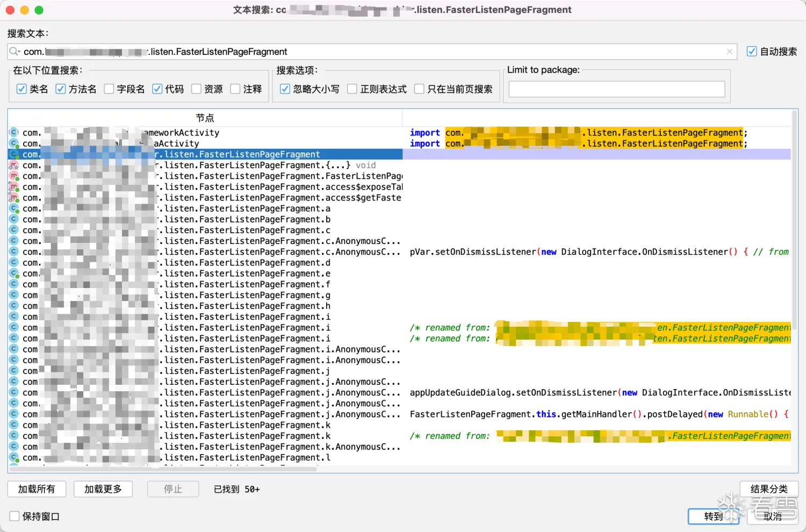Click the method icon of the access$exposeTal row
The width and height of the screenshot is (806, 532).
coord(14,186)
